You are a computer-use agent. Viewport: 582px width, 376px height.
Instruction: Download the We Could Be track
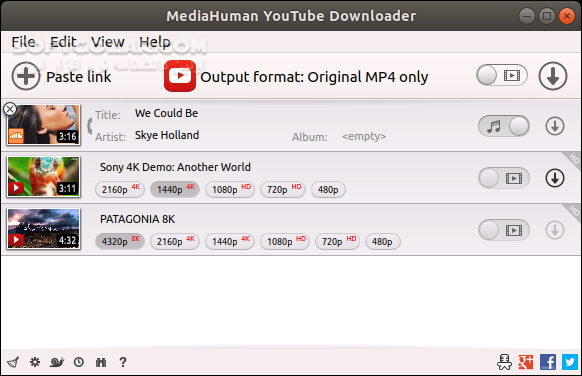click(x=555, y=126)
